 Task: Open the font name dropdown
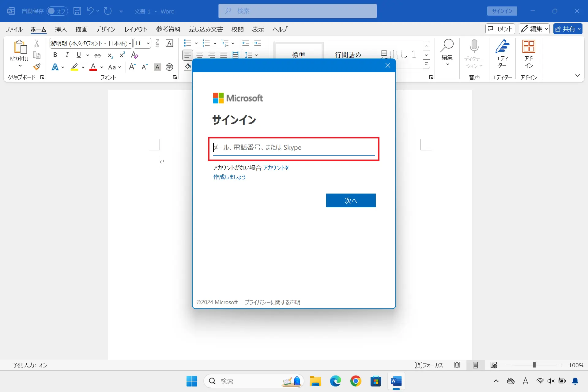coord(130,43)
